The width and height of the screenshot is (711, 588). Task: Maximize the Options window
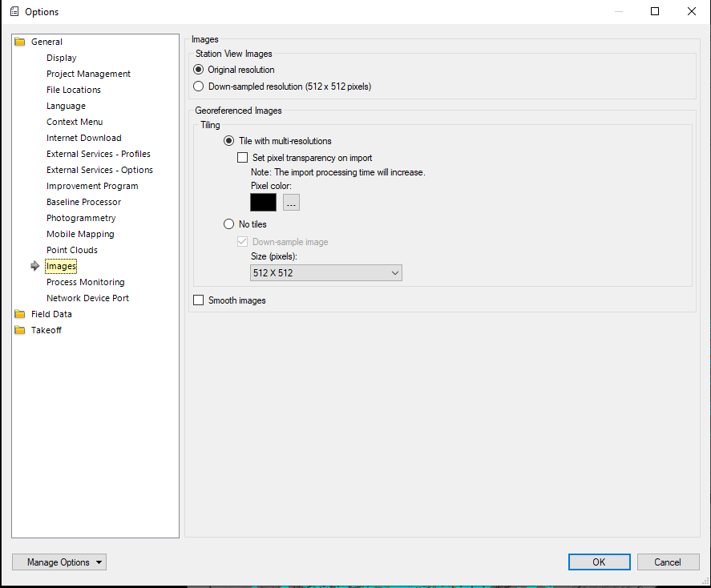[x=655, y=11]
